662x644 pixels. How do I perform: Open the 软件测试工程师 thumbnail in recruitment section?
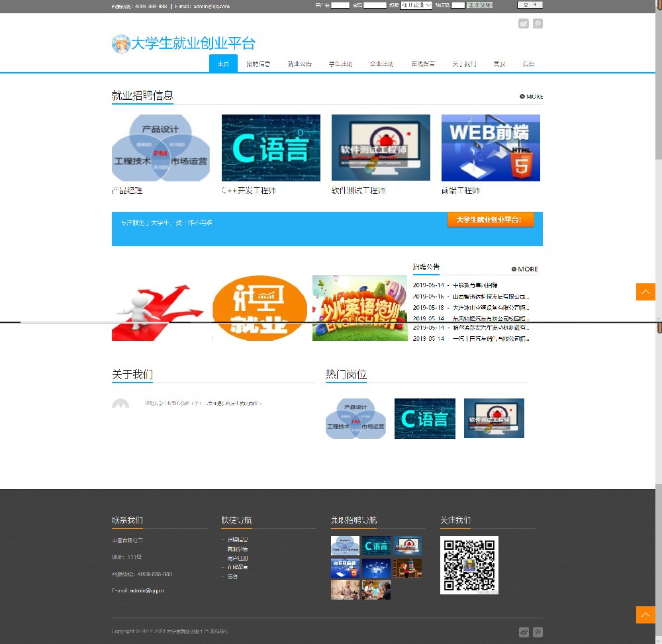click(x=381, y=148)
